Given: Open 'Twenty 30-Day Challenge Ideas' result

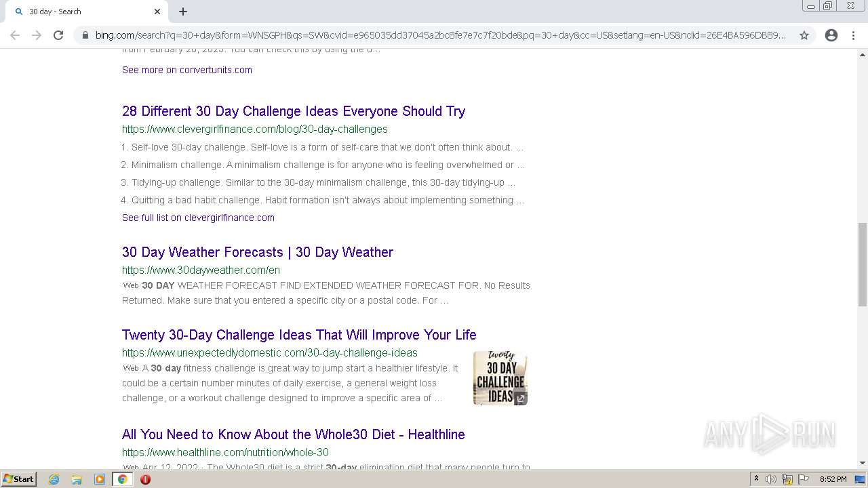Looking at the screenshot, I should pyautogui.click(x=299, y=335).
